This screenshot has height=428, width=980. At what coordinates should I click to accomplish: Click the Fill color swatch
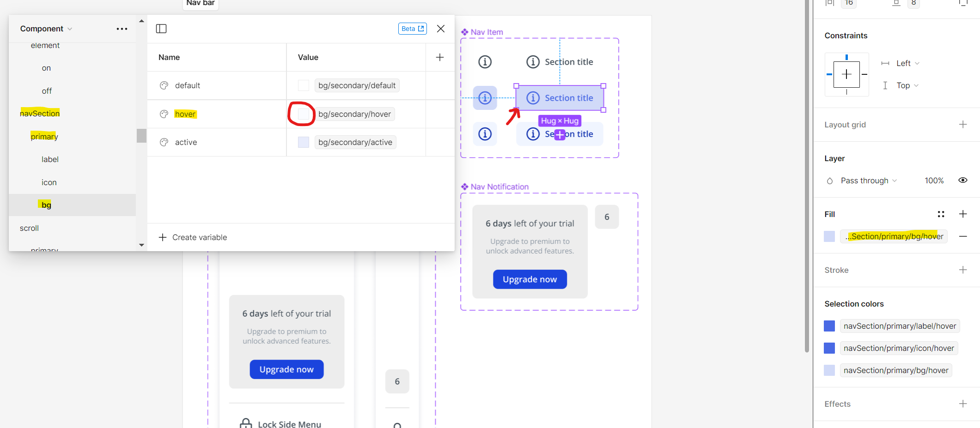[829, 236]
